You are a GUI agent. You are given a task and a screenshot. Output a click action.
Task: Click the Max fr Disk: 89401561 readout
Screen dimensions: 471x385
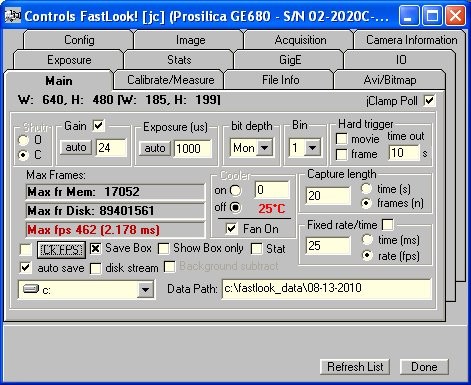115,211
